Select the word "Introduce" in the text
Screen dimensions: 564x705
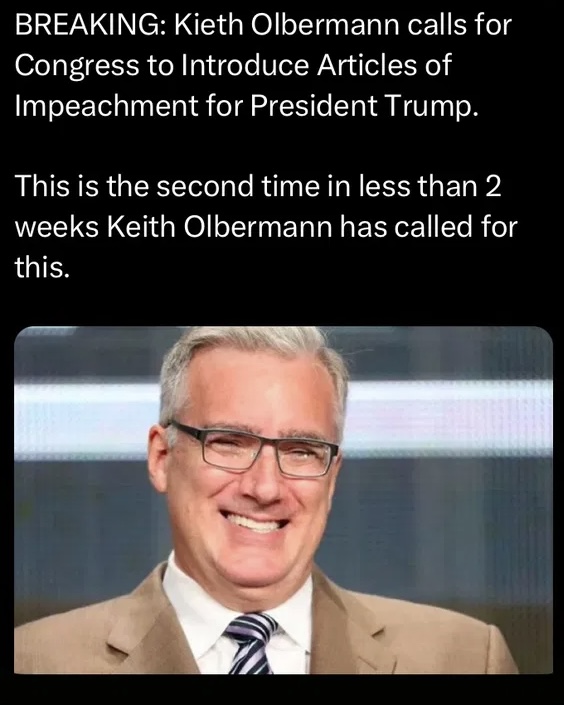click(245, 65)
